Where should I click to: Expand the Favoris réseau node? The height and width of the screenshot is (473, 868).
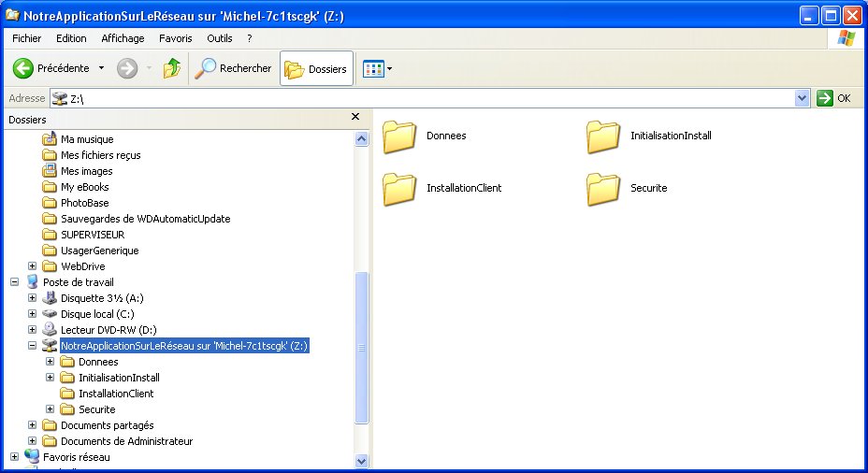coord(14,457)
